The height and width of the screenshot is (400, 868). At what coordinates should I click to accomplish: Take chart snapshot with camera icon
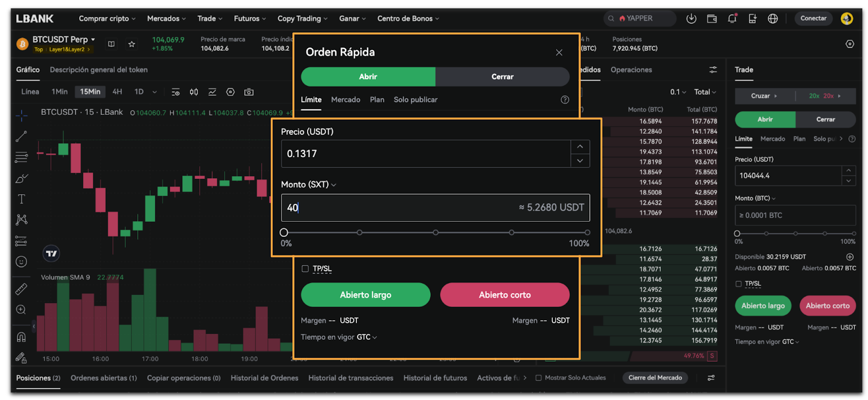pos(249,92)
